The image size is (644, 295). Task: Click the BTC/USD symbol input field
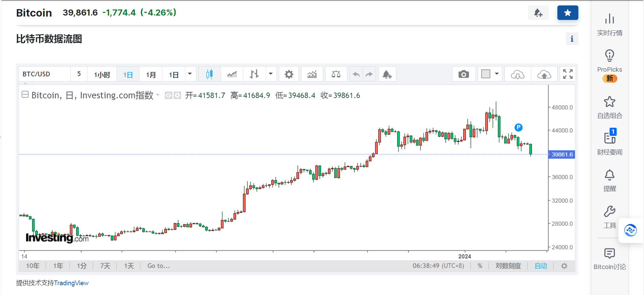[45, 74]
